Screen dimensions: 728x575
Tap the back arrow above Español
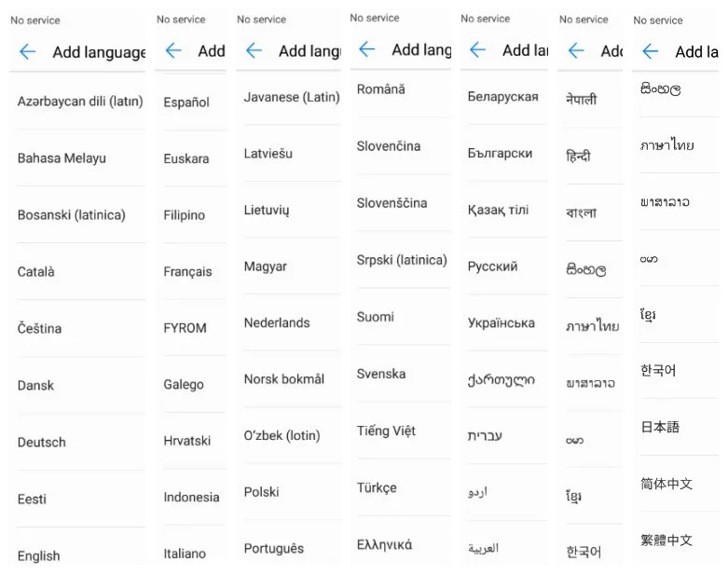pos(173,50)
